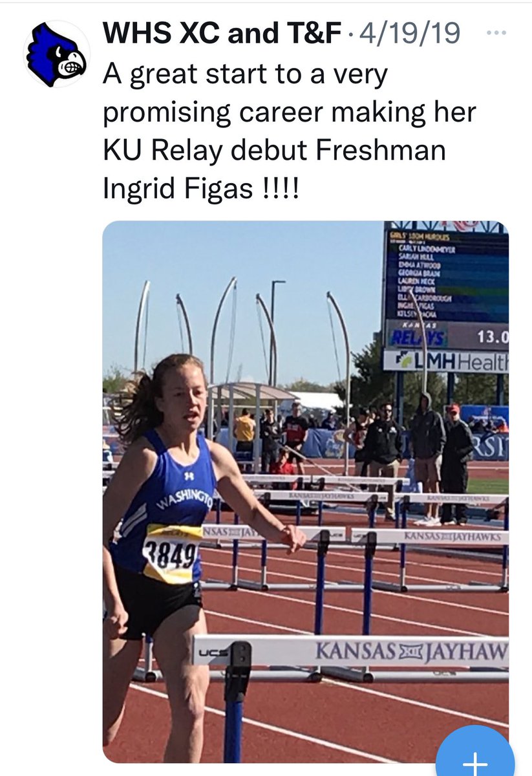Image resolution: width=532 pixels, height=776 pixels.
Task: Tap the 3849 race bib in photo
Action: [171, 553]
